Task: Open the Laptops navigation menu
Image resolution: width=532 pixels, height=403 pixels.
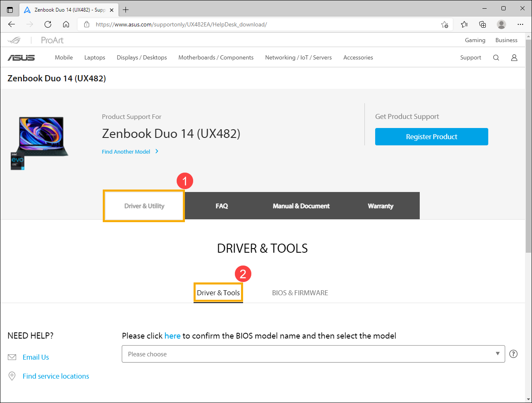Action: tap(95, 58)
